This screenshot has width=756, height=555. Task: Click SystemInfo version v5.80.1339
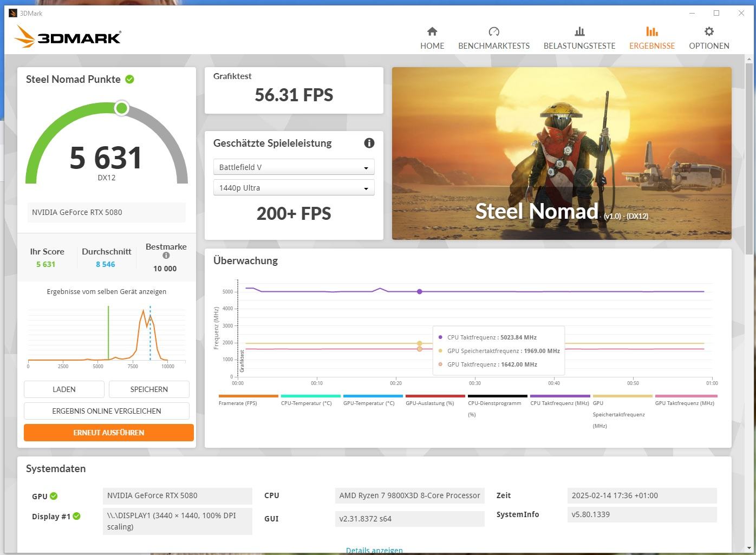pos(642,514)
